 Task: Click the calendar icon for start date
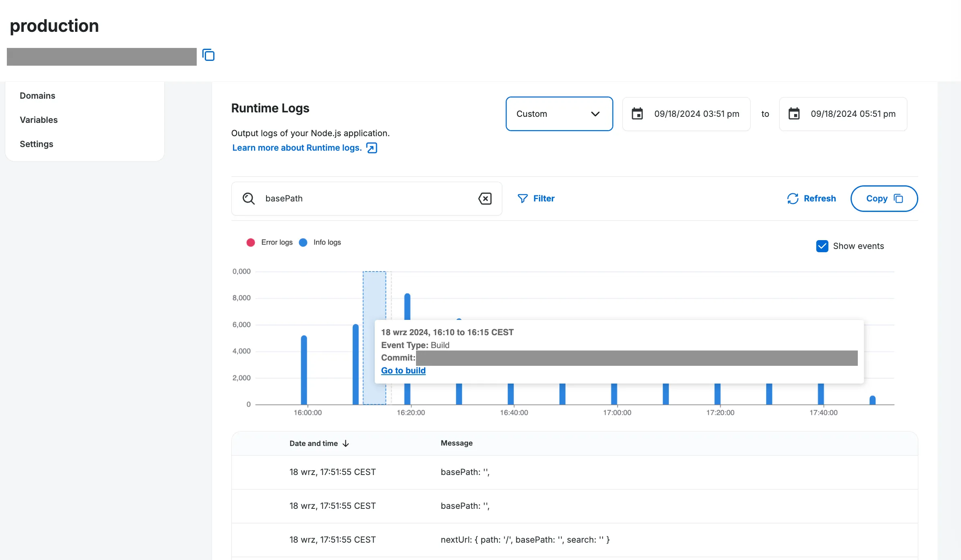[637, 113]
